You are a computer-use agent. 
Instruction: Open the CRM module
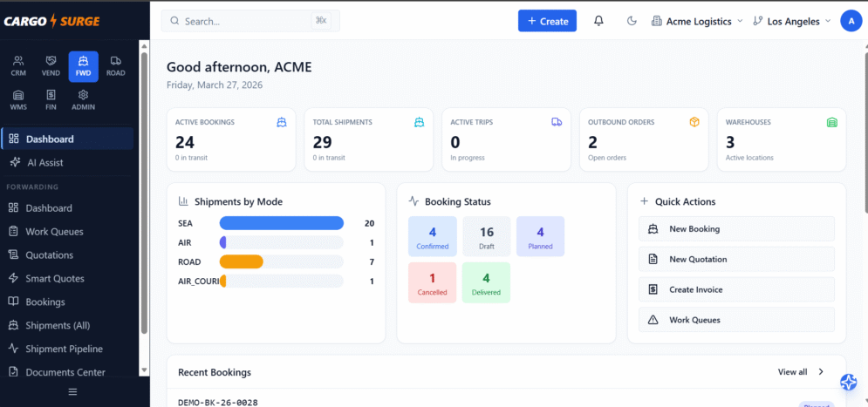tap(18, 66)
